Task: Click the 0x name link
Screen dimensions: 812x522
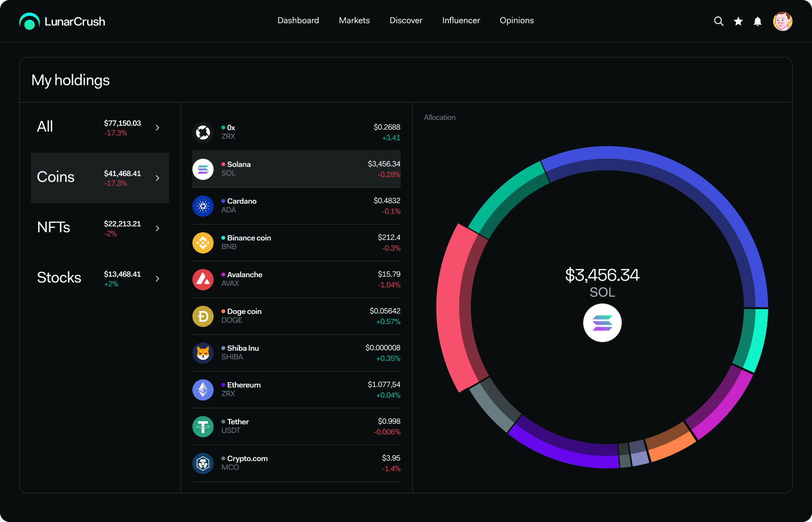Action: [x=231, y=128]
